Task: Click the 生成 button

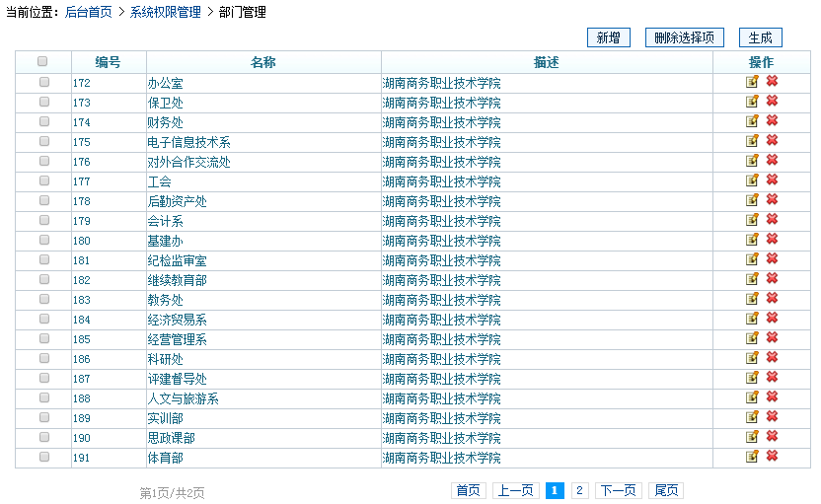Action: pyautogui.click(x=760, y=37)
